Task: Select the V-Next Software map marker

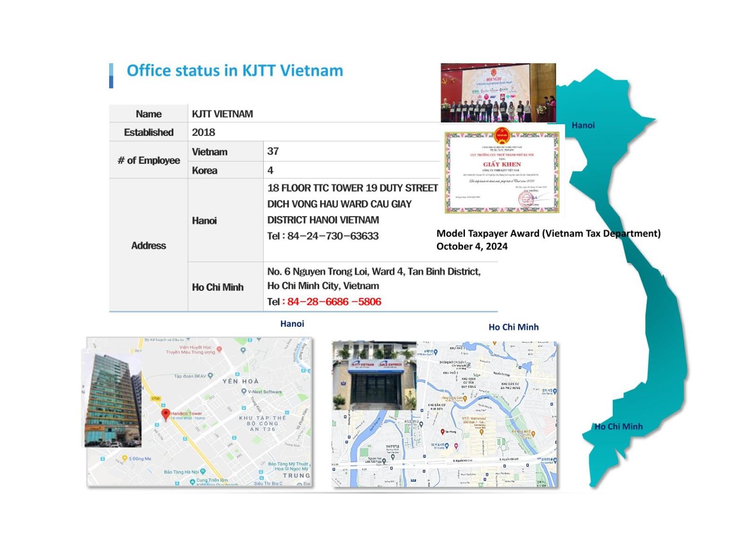Action: pos(243,391)
